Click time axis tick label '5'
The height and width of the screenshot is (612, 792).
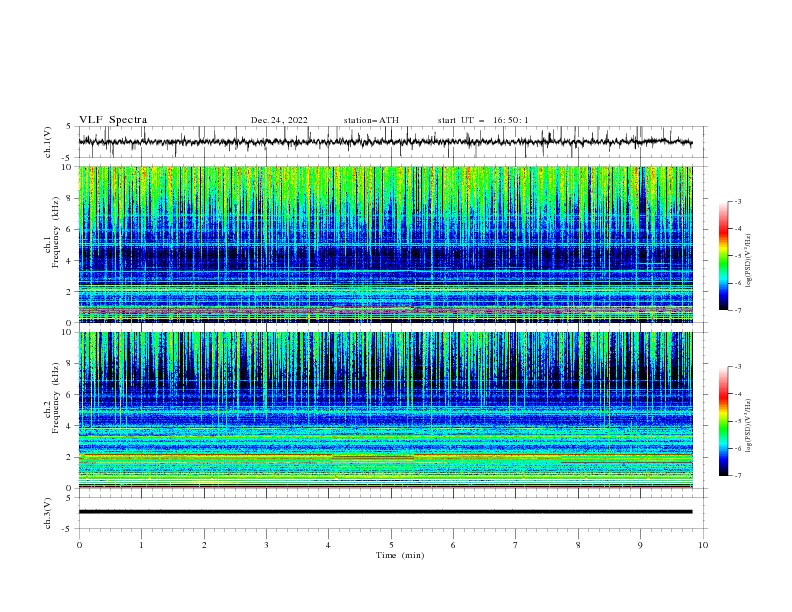391,545
